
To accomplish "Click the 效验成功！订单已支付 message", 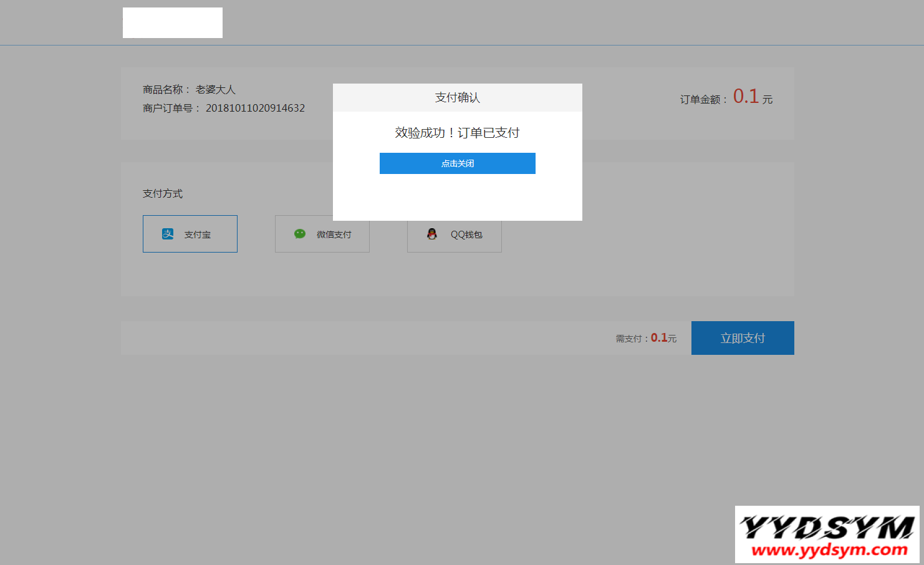I will click(457, 133).
